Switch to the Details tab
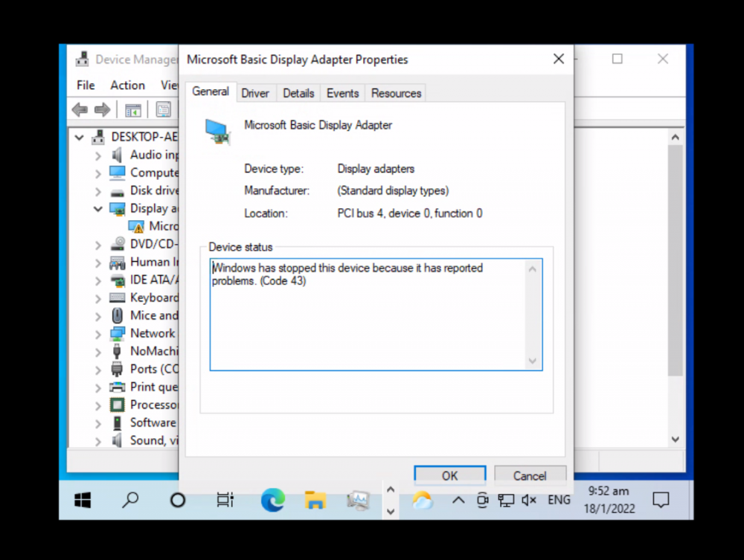Image resolution: width=744 pixels, height=560 pixels. tap(298, 94)
